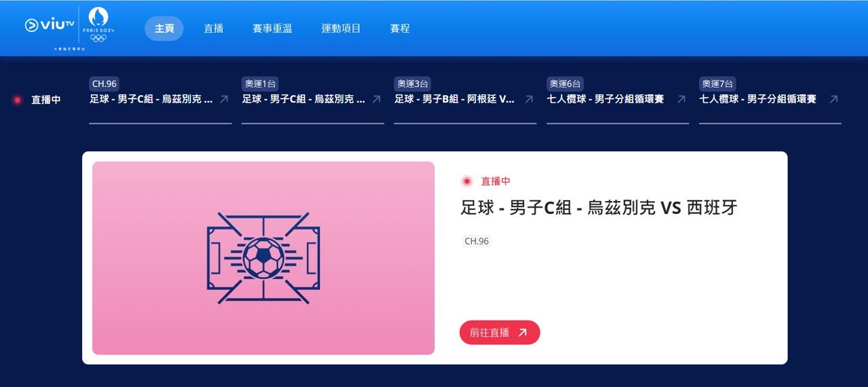Click the pink football pitch thumbnail

coord(263,258)
